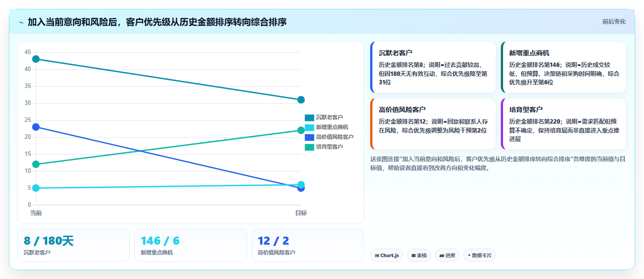This screenshot has width=644, height=279.
Task: Click the 12 / 2 metric value
Action: coord(273,241)
